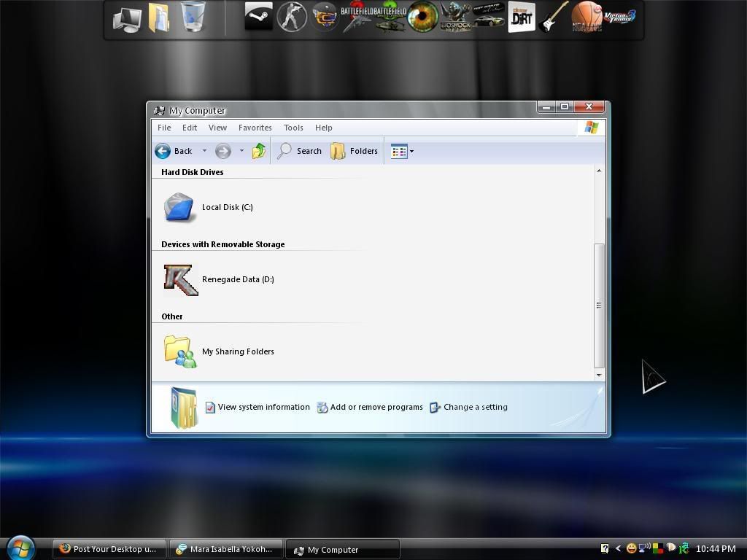This screenshot has height=560, width=747.
Task: Click View system information link
Action: (263, 407)
